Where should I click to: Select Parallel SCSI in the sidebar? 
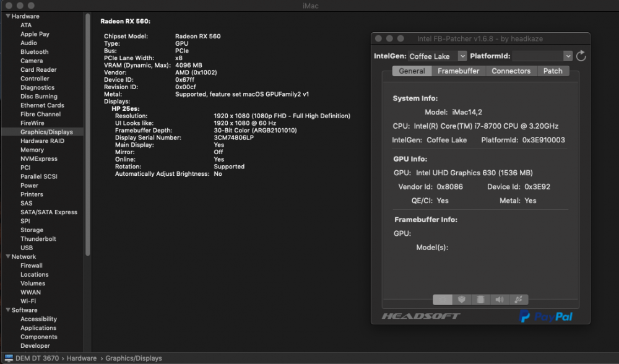click(38, 176)
